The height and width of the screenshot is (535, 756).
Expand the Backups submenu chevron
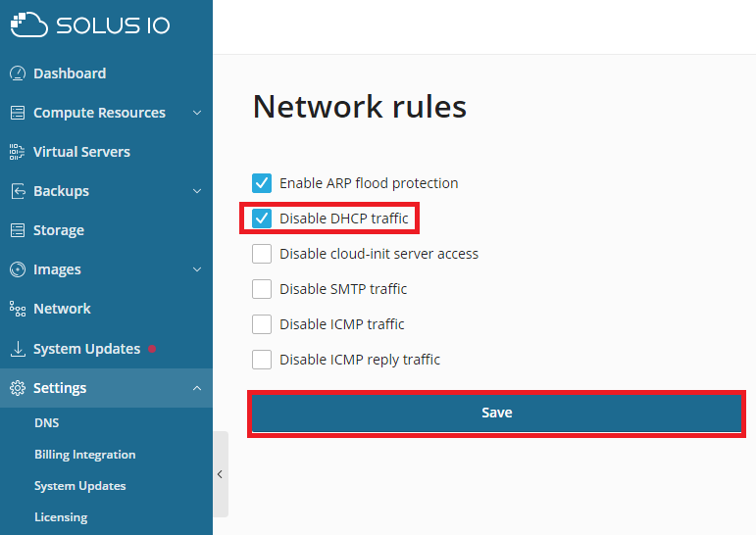[197, 191]
